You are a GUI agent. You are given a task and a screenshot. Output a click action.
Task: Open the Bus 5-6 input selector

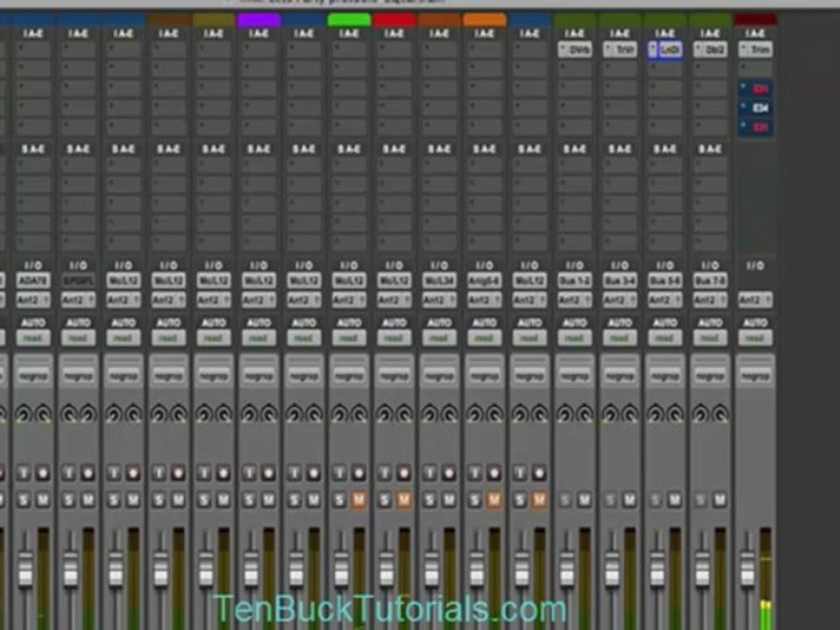pyautogui.click(x=664, y=281)
